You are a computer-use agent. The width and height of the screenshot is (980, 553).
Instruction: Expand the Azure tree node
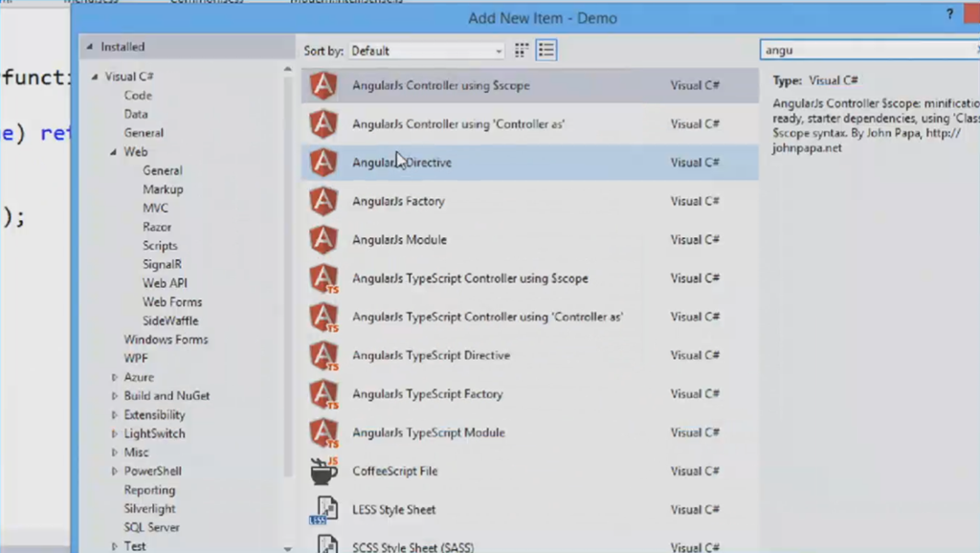pyautogui.click(x=115, y=377)
